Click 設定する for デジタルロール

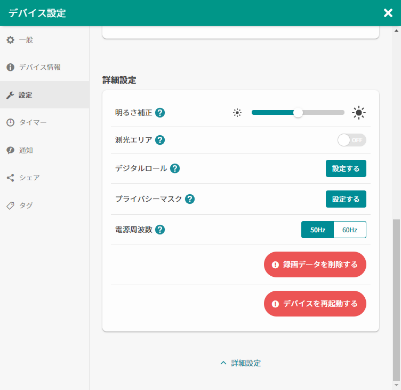[x=346, y=169]
